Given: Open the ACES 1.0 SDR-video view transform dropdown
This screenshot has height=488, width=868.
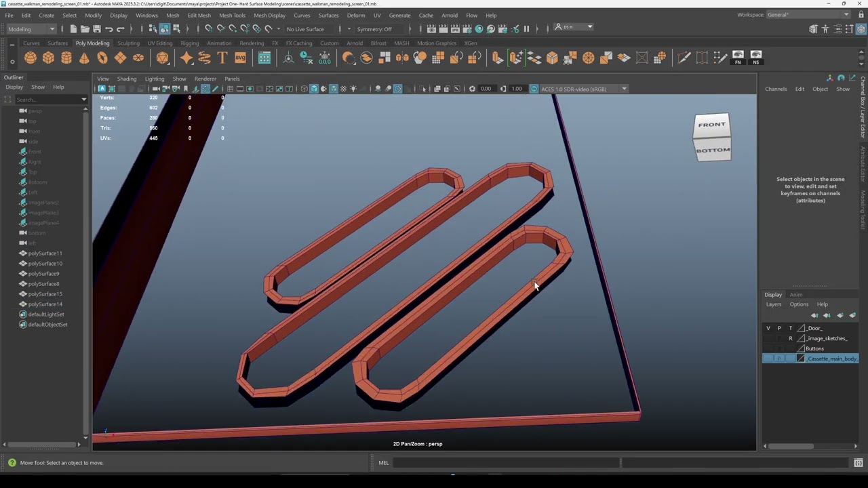Looking at the screenshot, I should [x=583, y=89].
